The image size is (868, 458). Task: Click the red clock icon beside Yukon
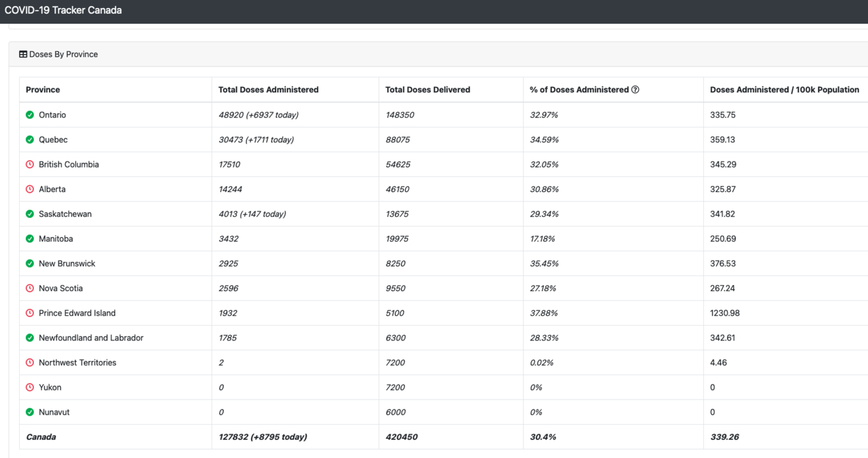click(30, 387)
